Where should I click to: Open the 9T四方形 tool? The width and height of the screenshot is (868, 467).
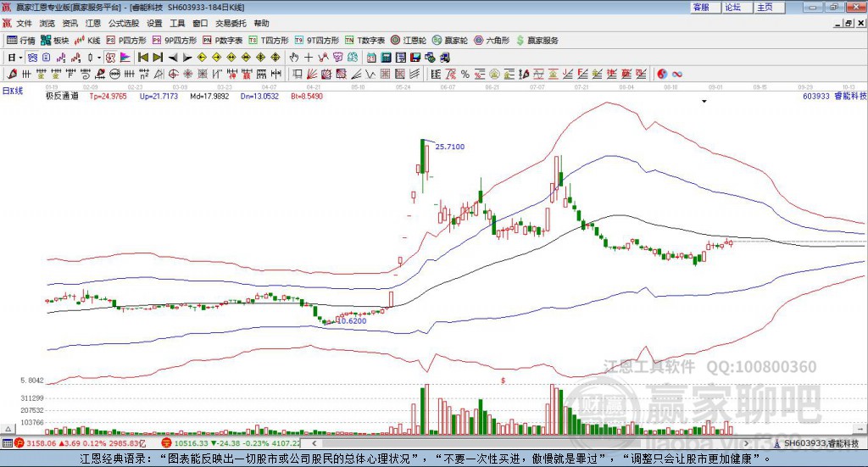[317, 41]
